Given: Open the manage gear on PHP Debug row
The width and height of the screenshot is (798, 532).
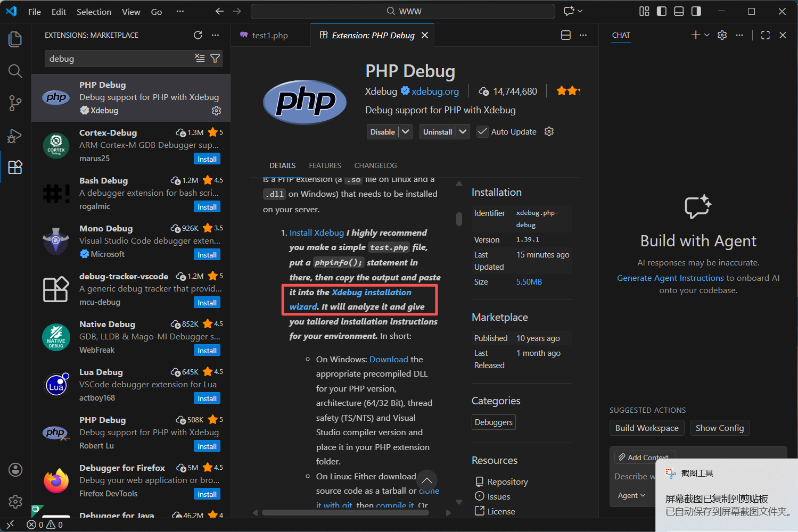Looking at the screenshot, I should [216, 111].
